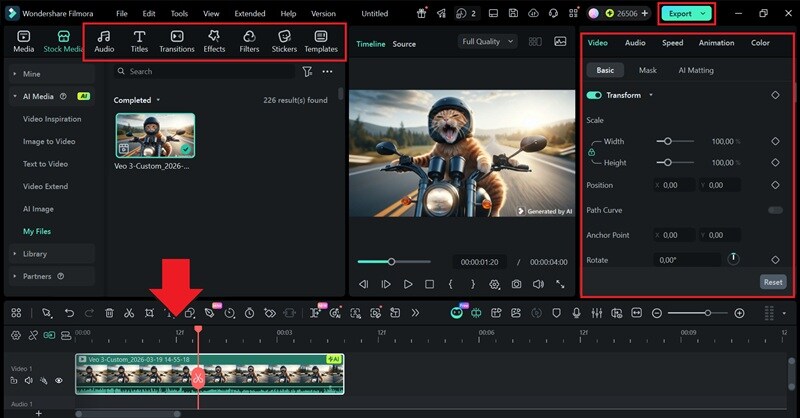Screen dimensions: 800x418
Task: Open the audio mixer sliders icon
Action: [x=597, y=313]
